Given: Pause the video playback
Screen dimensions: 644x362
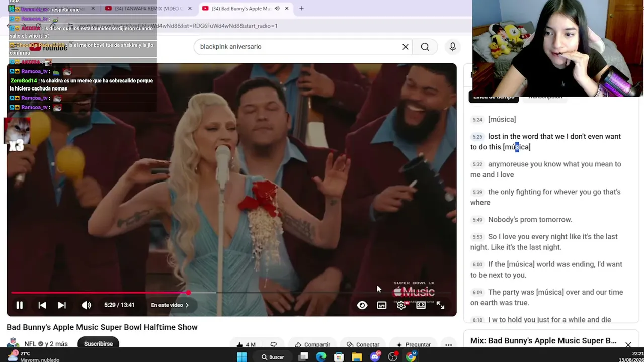Looking at the screenshot, I should point(20,305).
